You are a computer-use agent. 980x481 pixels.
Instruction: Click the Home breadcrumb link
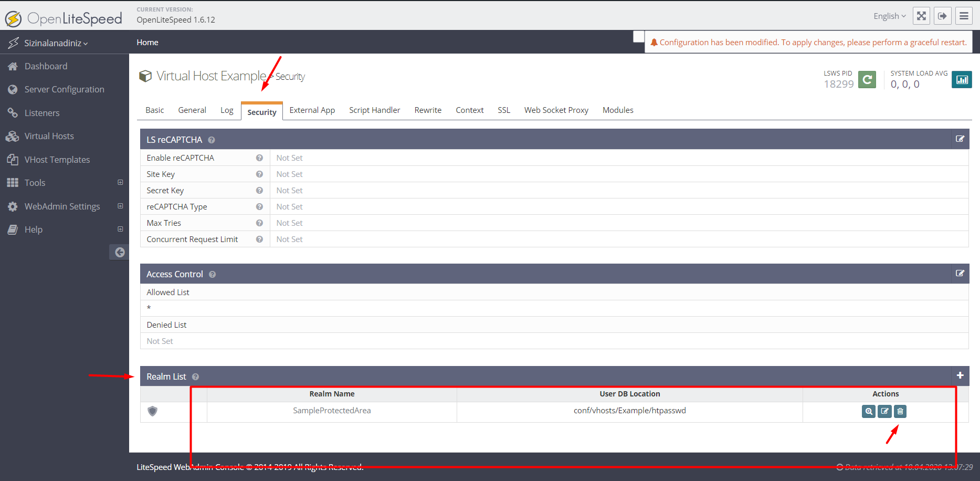tap(147, 43)
